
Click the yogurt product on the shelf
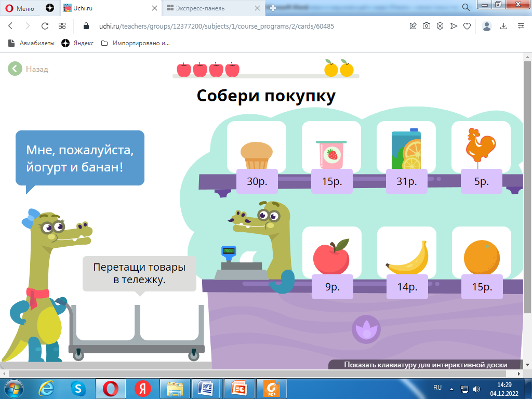point(331,154)
